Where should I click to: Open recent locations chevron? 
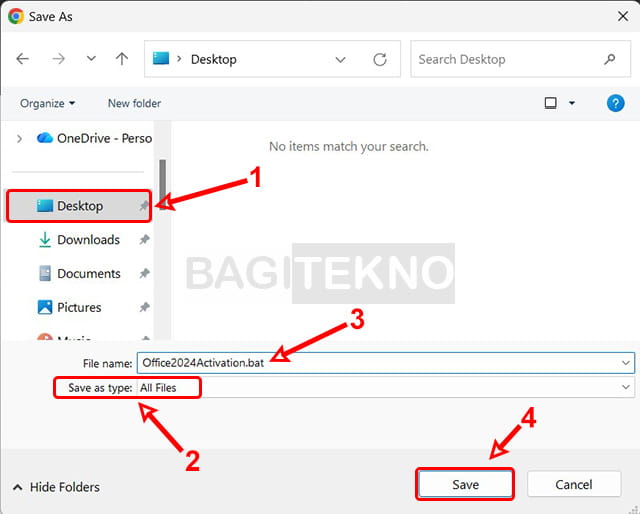point(91,59)
